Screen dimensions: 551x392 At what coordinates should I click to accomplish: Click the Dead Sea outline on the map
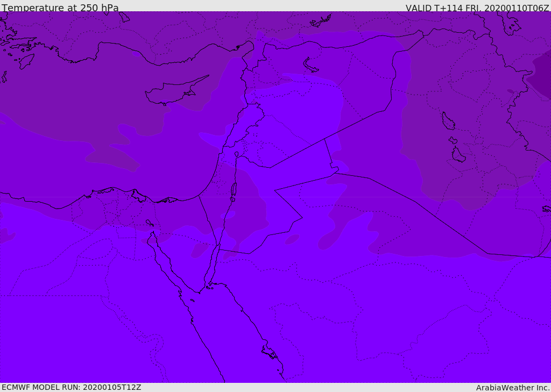tap(234, 190)
